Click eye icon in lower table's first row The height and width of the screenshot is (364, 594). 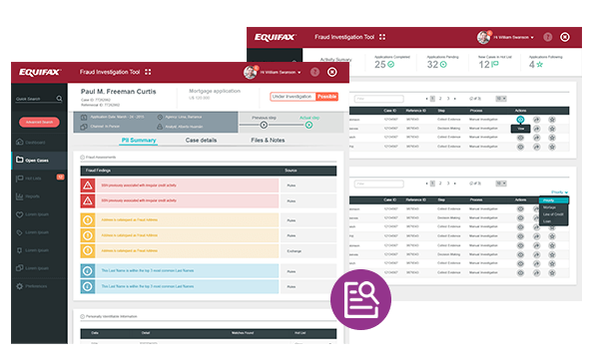tap(520, 208)
